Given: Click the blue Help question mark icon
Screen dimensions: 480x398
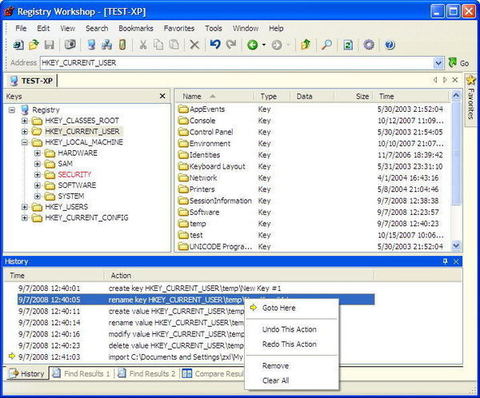Looking at the screenshot, I should pos(390,45).
